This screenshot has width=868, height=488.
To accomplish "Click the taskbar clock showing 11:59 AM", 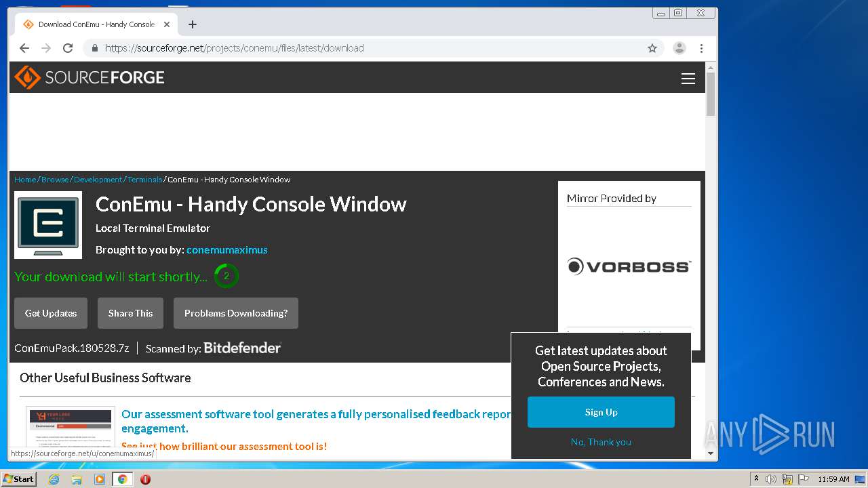I will [x=833, y=479].
